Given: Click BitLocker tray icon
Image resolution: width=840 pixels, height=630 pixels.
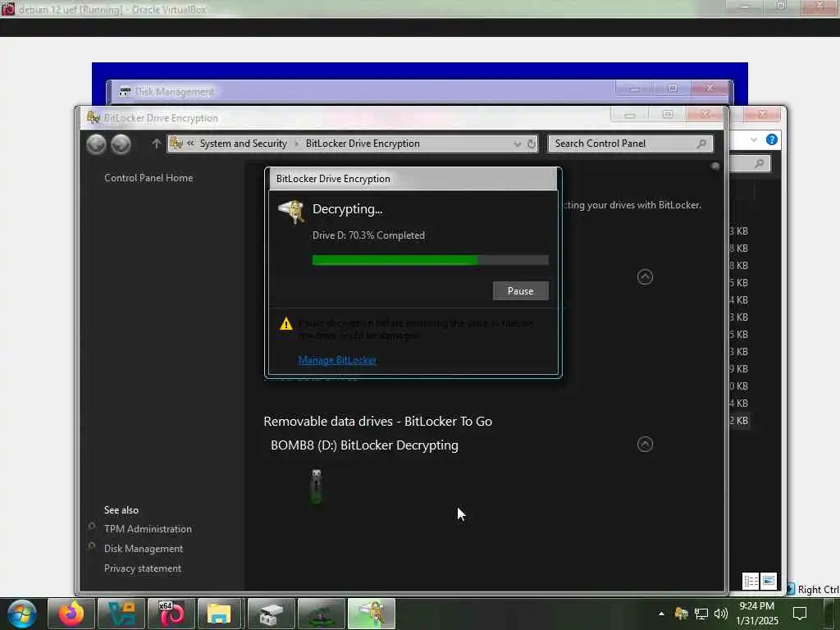Looking at the screenshot, I should (x=681, y=614).
